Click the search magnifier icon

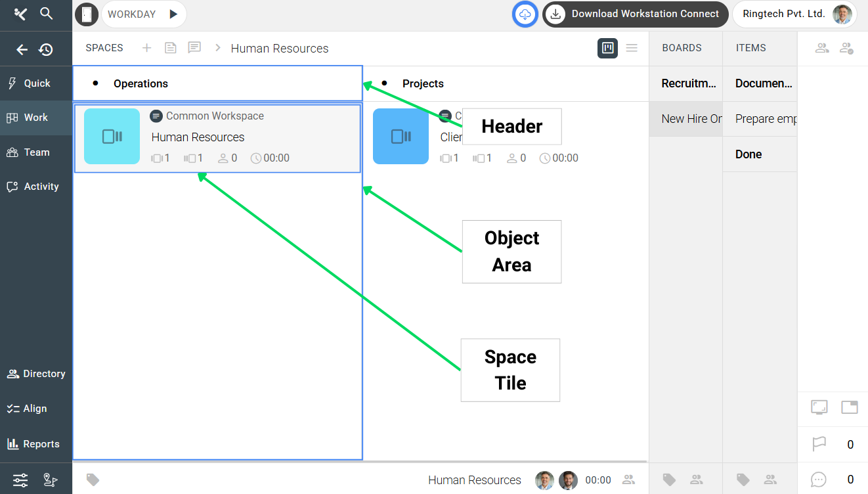click(x=46, y=14)
